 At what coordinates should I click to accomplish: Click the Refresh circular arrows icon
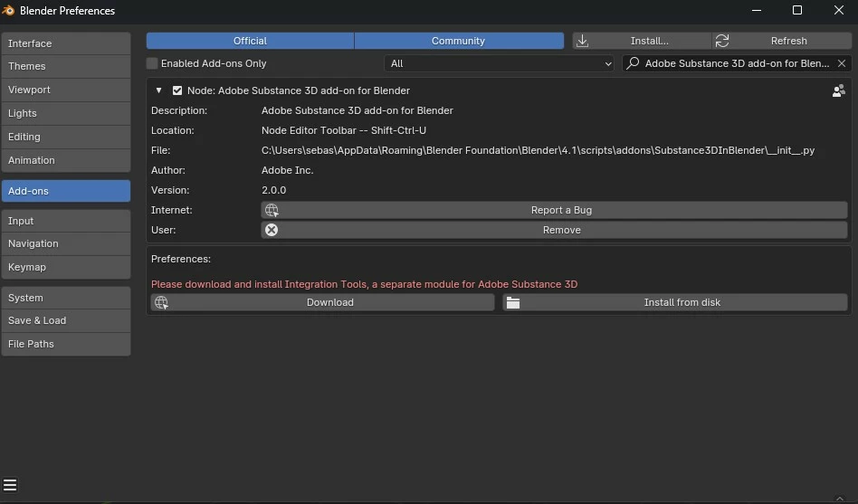click(x=721, y=41)
